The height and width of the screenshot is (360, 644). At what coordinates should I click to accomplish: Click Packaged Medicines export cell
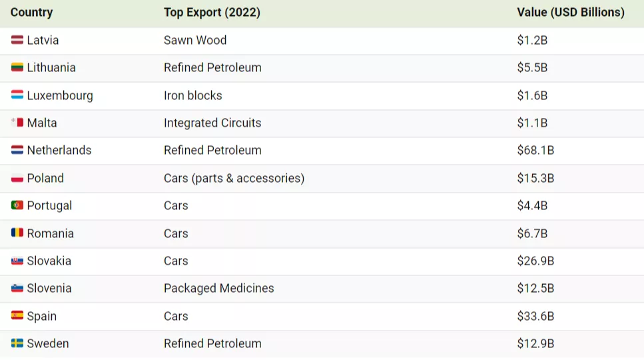218,288
